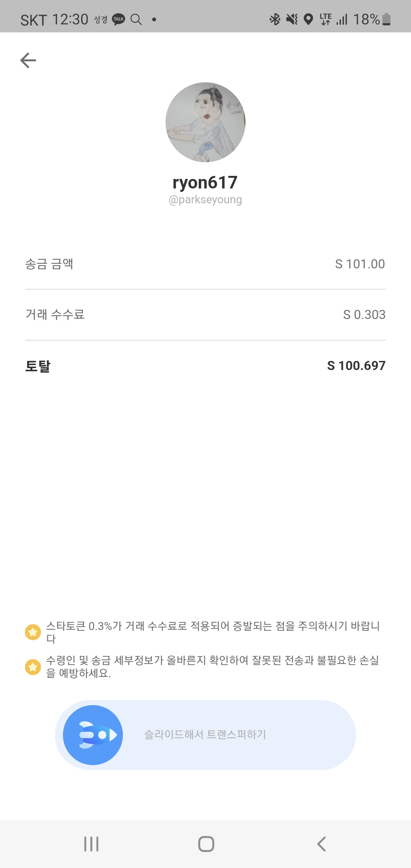This screenshot has height=868, width=411.
Task: Tap the second yellow star notice icon
Action: [x=33, y=667]
